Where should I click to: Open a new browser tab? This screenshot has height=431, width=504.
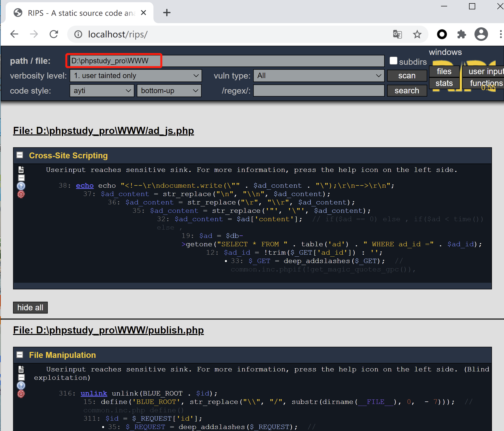pos(167,13)
